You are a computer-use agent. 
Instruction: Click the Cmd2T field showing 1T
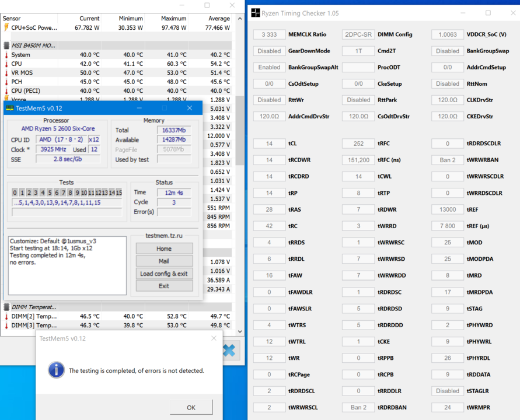click(x=358, y=51)
